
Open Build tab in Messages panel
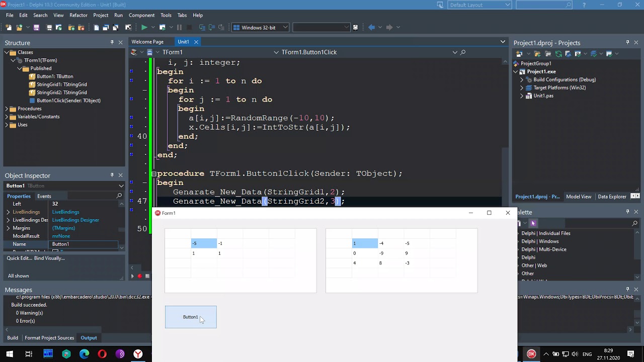[x=13, y=338]
